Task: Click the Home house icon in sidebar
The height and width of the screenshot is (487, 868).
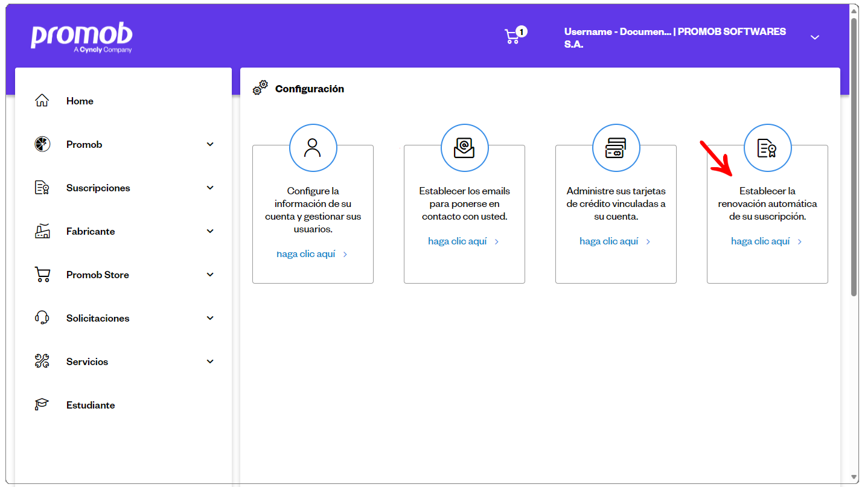Action: (42, 101)
